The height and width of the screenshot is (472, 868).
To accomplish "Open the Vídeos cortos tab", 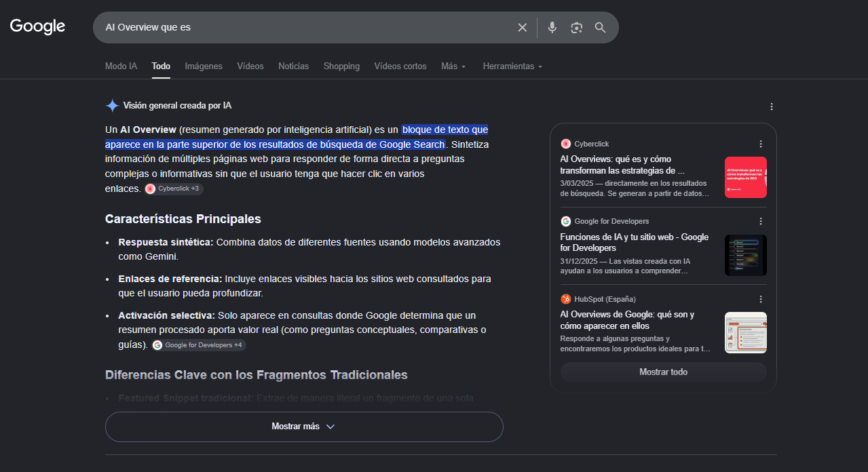I will pyautogui.click(x=400, y=66).
